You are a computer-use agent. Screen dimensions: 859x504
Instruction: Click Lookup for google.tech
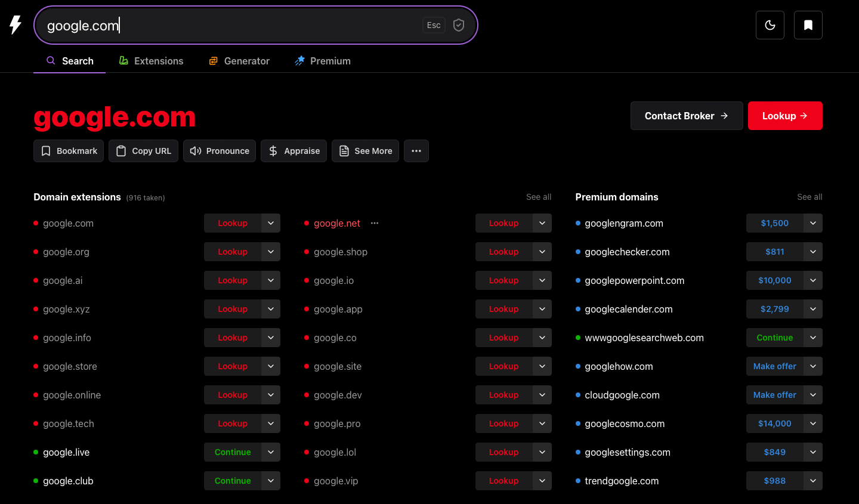[x=233, y=423]
